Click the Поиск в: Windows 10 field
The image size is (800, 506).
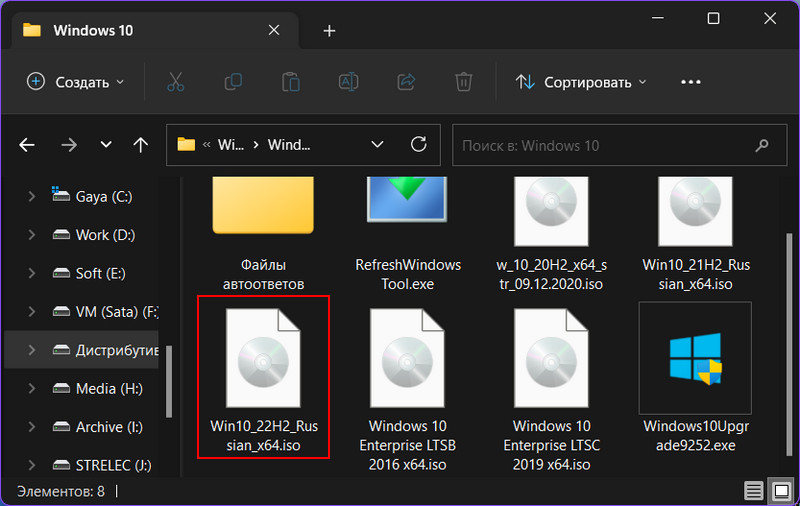[x=619, y=145]
